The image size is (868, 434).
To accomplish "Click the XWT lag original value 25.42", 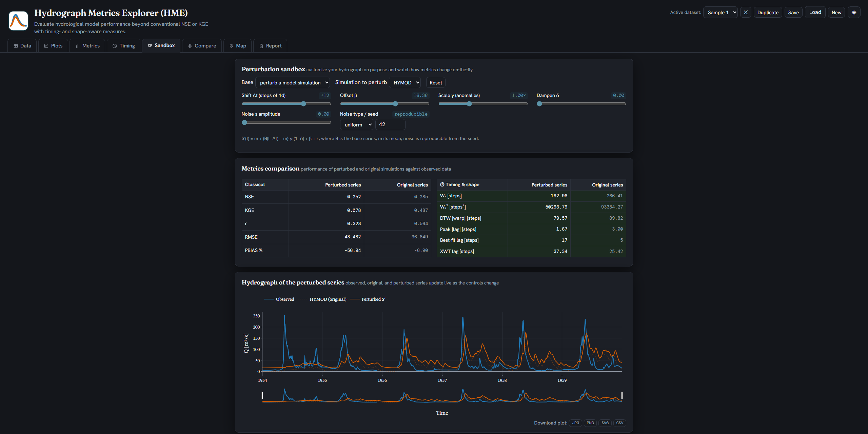I will (616, 251).
